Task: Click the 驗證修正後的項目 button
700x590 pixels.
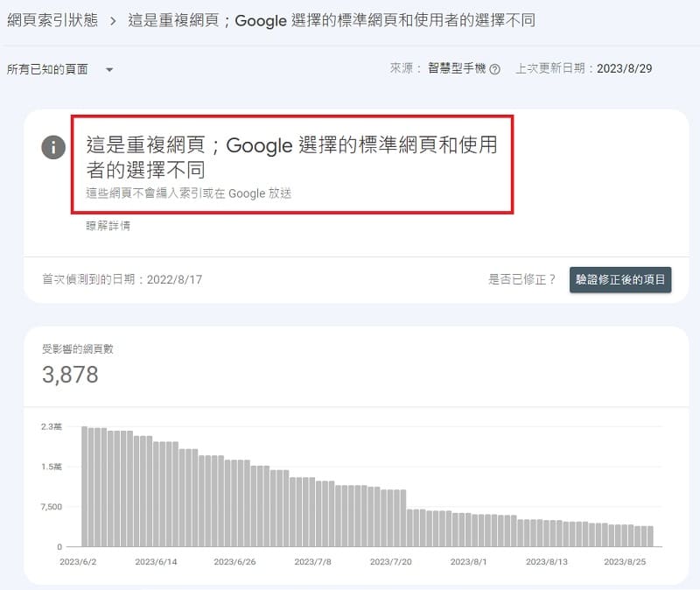Action: pos(620,279)
